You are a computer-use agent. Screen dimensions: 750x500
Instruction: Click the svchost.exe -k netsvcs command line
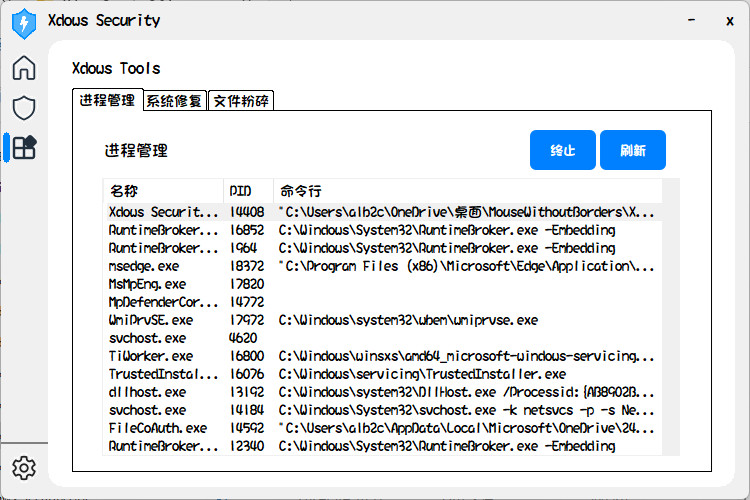[466, 411]
